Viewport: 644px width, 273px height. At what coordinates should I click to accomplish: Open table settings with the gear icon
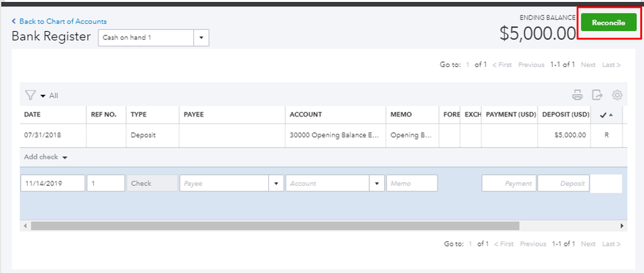click(617, 95)
